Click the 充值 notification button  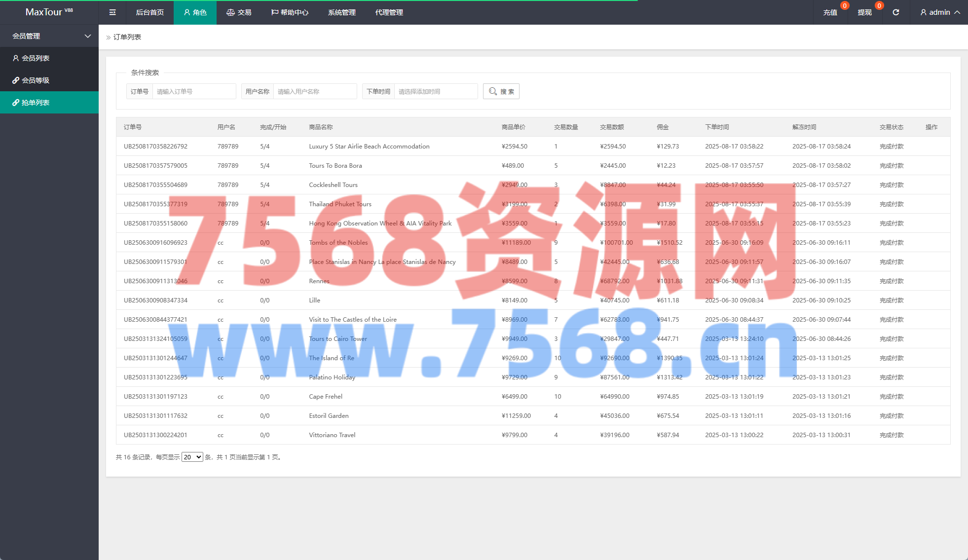[x=830, y=12]
